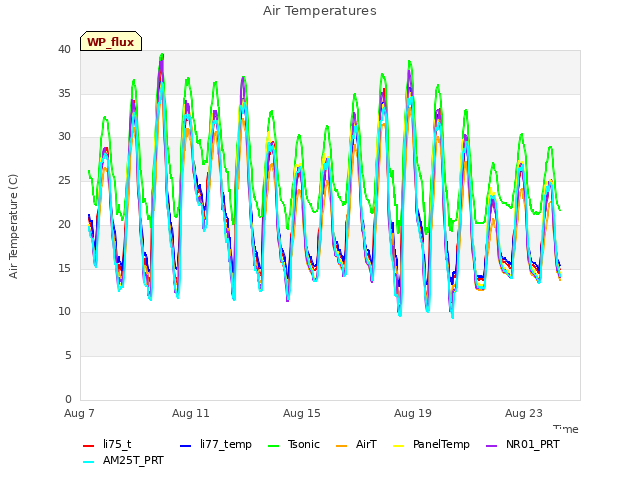This screenshot has width=640, height=480.
Task: Click the Air Temperature (C) axis label
Action: coord(13,227)
